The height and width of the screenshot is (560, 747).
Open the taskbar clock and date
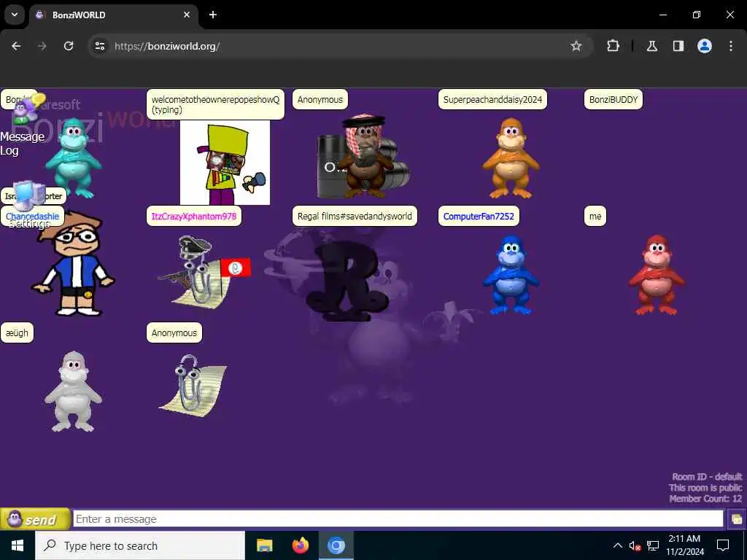point(684,545)
